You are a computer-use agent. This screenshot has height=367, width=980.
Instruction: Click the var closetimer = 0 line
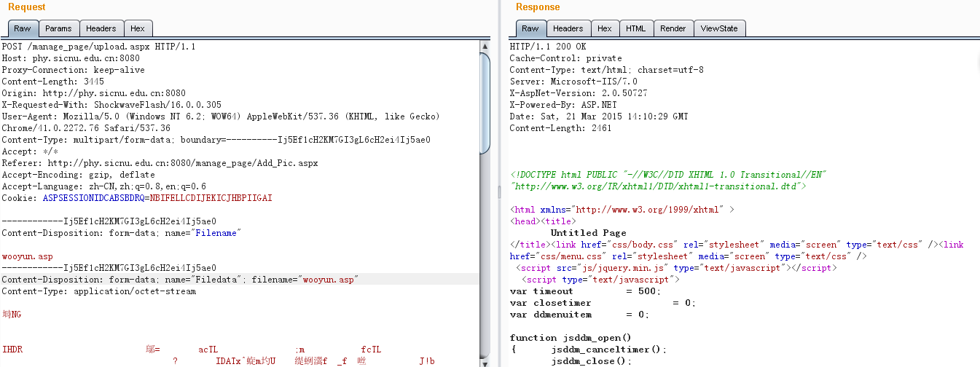[603, 303]
